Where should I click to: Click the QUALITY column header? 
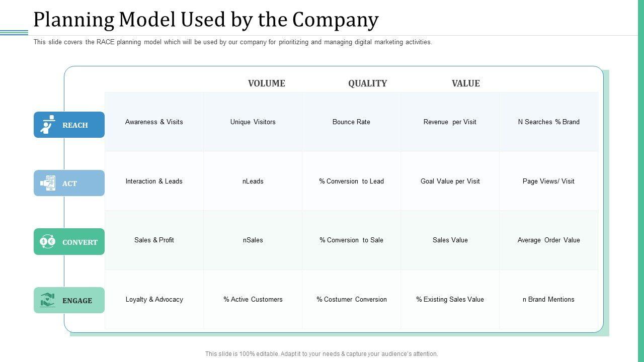coord(367,83)
